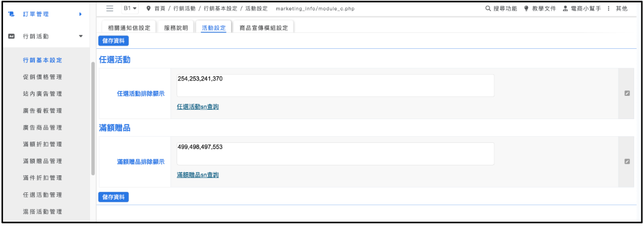Image resolution: width=644 pixels, height=226 pixels.
Task: Click the 行銷活動 sidebar icon
Action: click(x=11, y=36)
